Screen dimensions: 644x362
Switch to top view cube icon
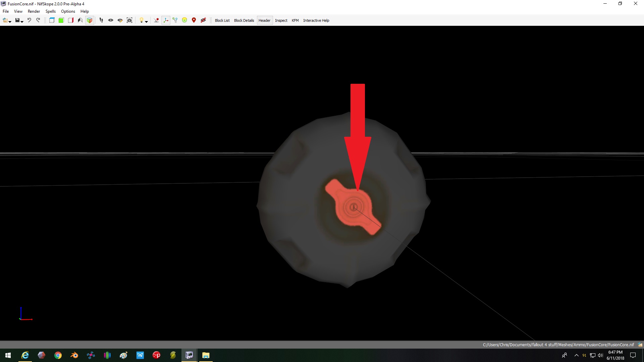point(52,20)
